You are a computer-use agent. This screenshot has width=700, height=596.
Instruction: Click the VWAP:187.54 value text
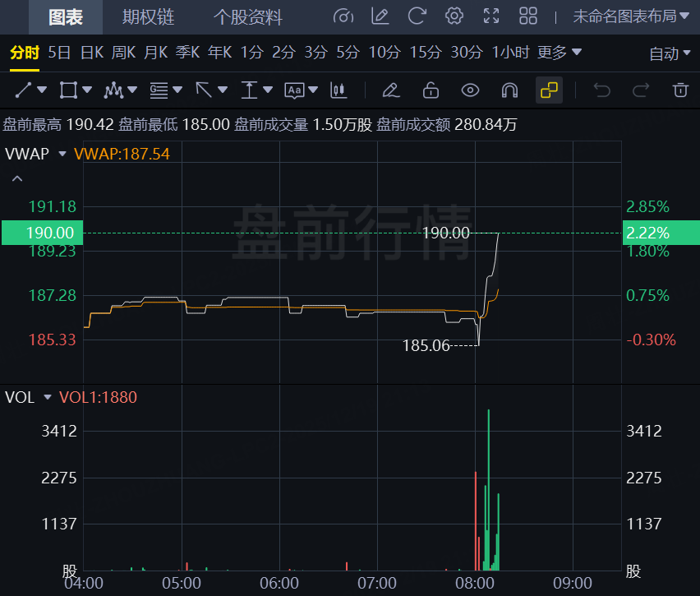pyautogui.click(x=122, y=154)
